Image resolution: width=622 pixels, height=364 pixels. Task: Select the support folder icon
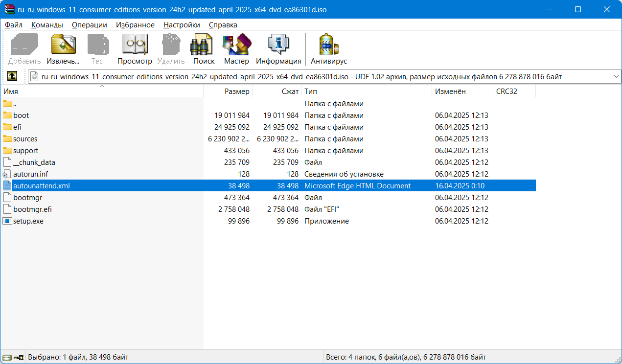click(7, 151)
